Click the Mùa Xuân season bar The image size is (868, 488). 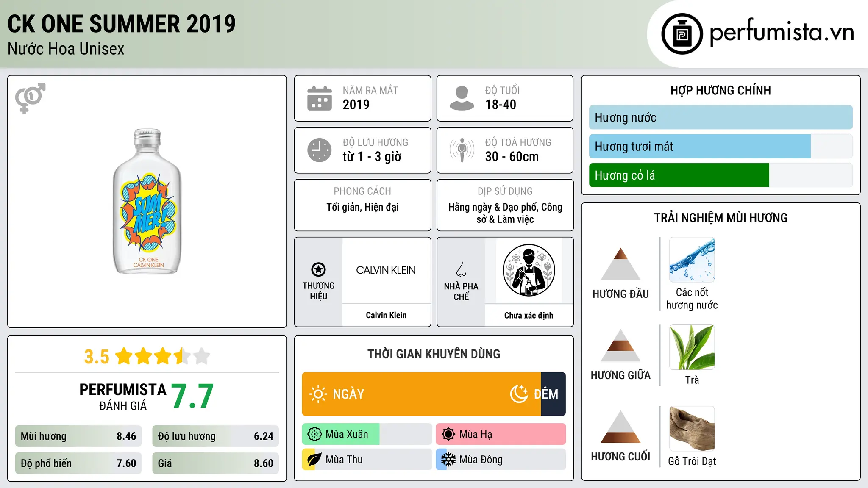click(367, 434)
